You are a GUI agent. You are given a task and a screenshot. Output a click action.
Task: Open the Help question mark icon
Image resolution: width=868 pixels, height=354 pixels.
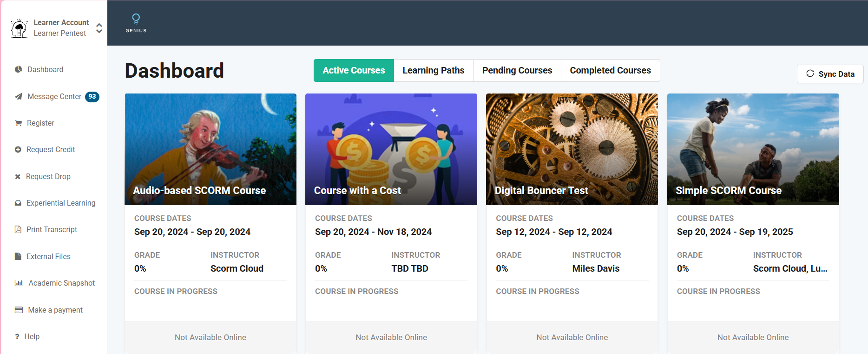click(17, 336)
